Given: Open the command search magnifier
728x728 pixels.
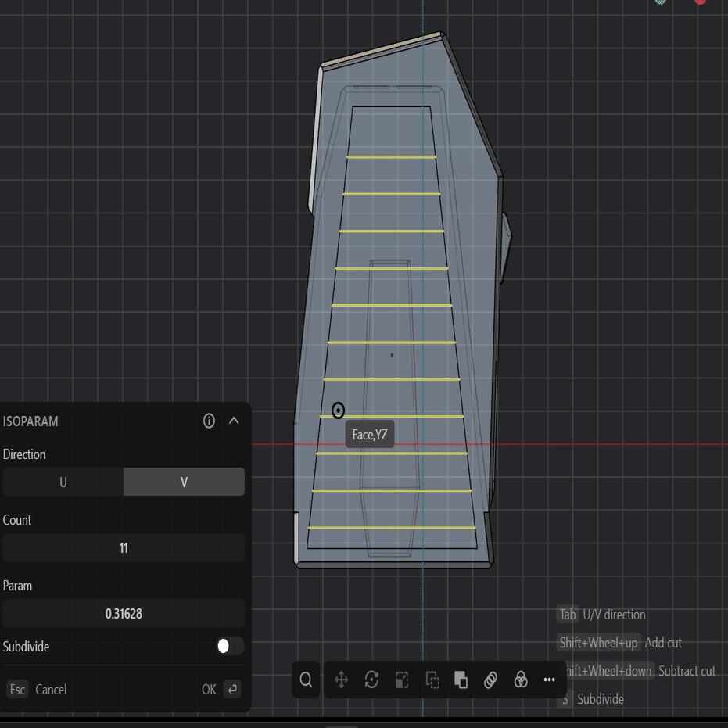Looking at the screenshot, I should point(306,680).
